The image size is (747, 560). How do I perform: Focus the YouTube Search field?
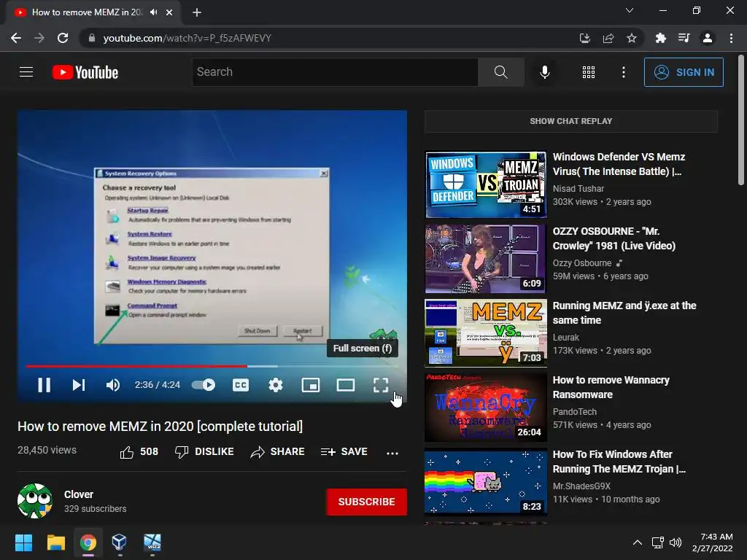tap(335, 72)
